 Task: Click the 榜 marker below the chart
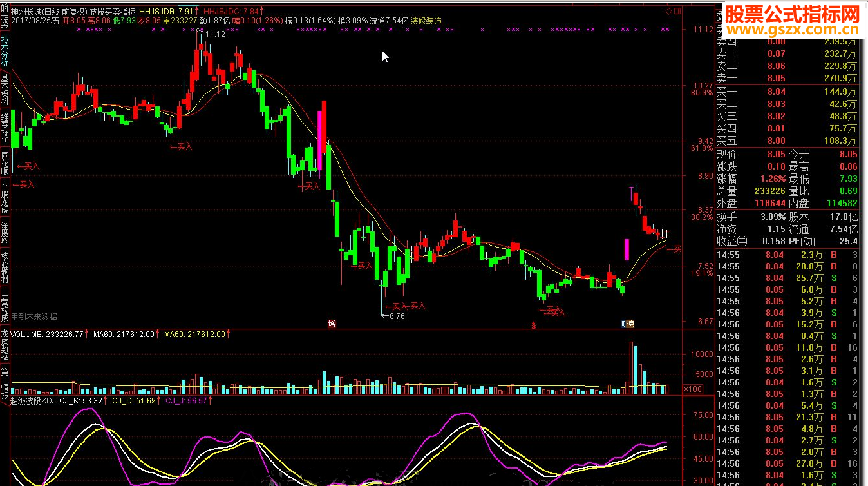630,324
